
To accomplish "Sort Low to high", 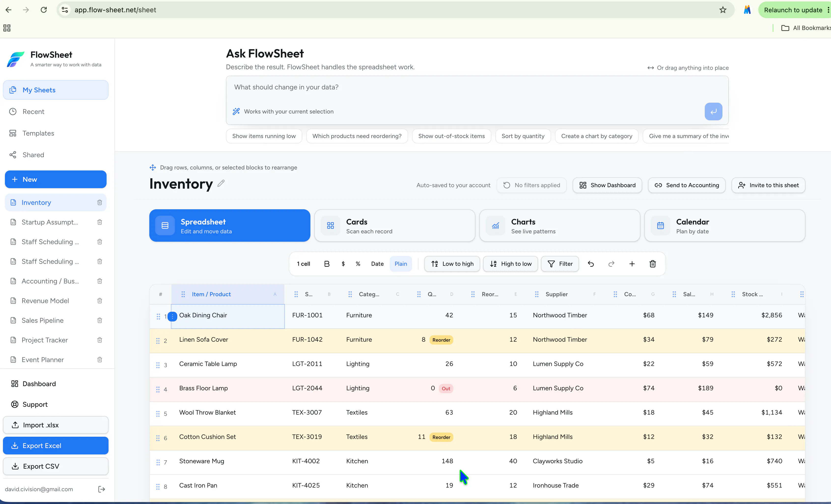I will click(x=452, y=264).
